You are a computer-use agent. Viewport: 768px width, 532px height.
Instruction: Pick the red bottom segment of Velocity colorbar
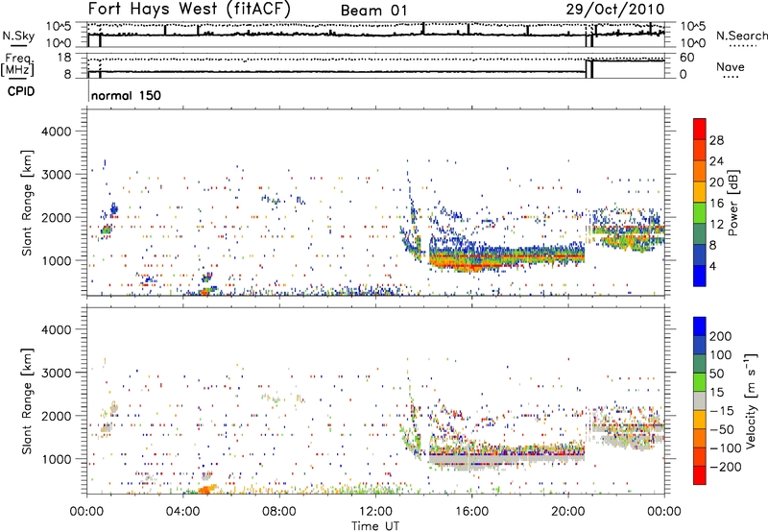click(700, 475)
